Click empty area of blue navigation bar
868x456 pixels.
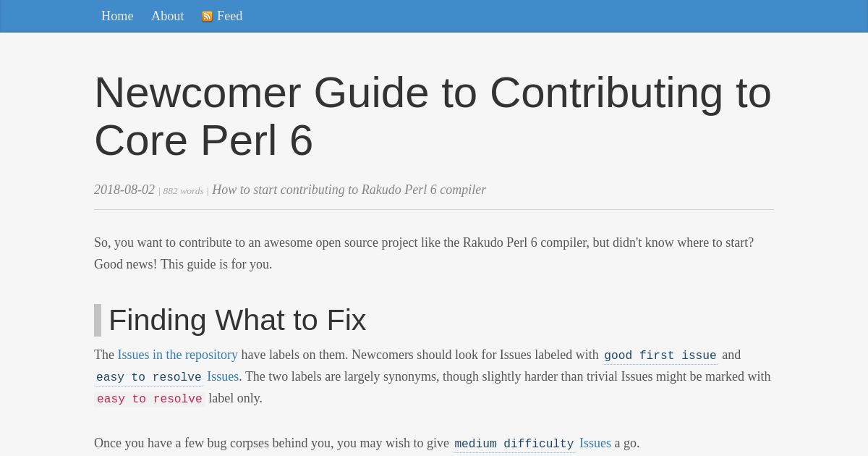pyautogui.click(x=550, y=16)
